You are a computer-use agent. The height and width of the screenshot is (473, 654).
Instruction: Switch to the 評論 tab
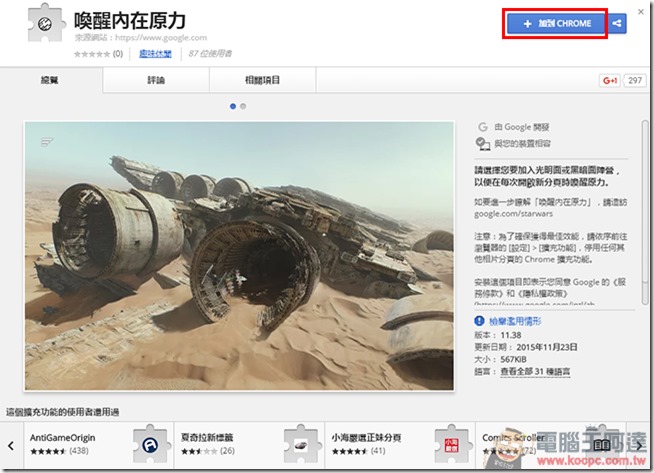156,80
